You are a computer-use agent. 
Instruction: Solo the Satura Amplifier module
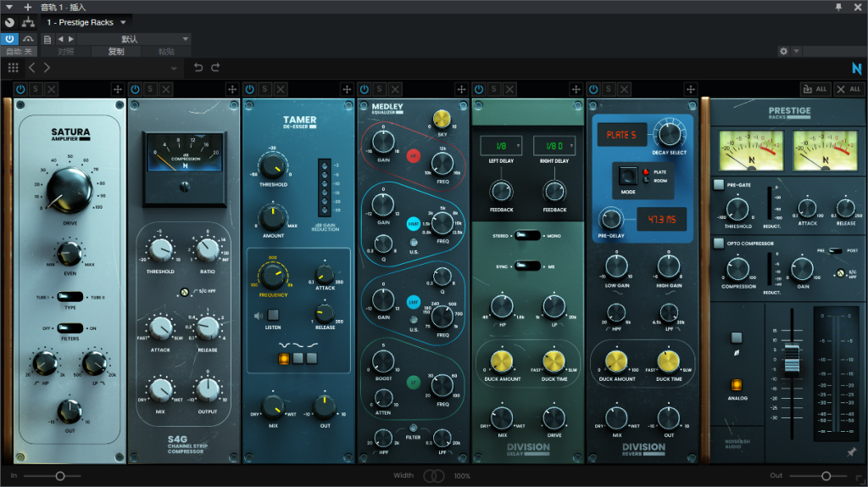pos(36,89)
